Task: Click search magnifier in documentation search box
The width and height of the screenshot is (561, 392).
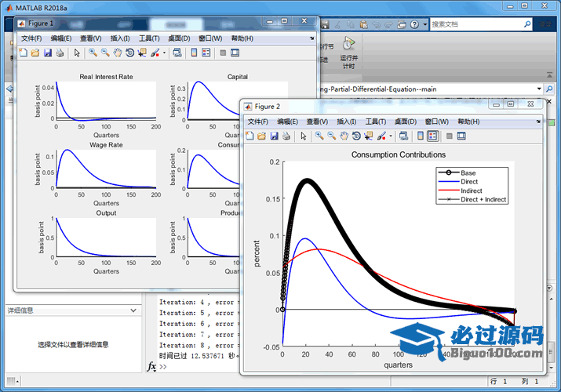Action: point(527,24)
